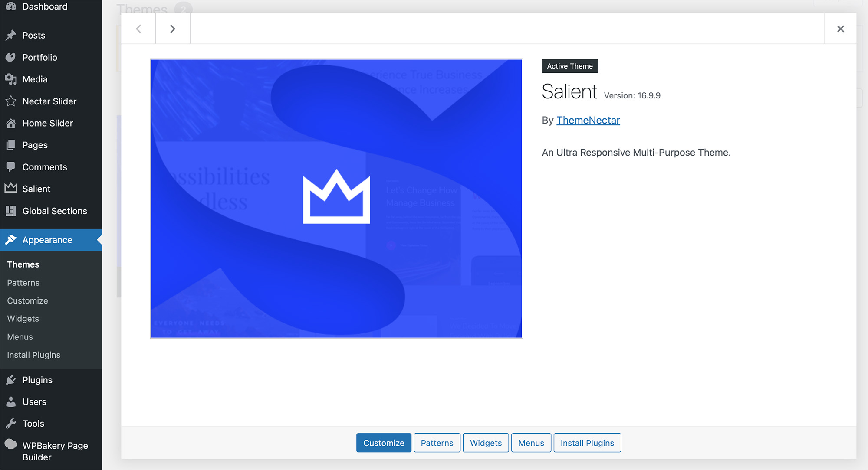Click the Media library icon
The height and width of the screenshot is (470, 868).
11,79
